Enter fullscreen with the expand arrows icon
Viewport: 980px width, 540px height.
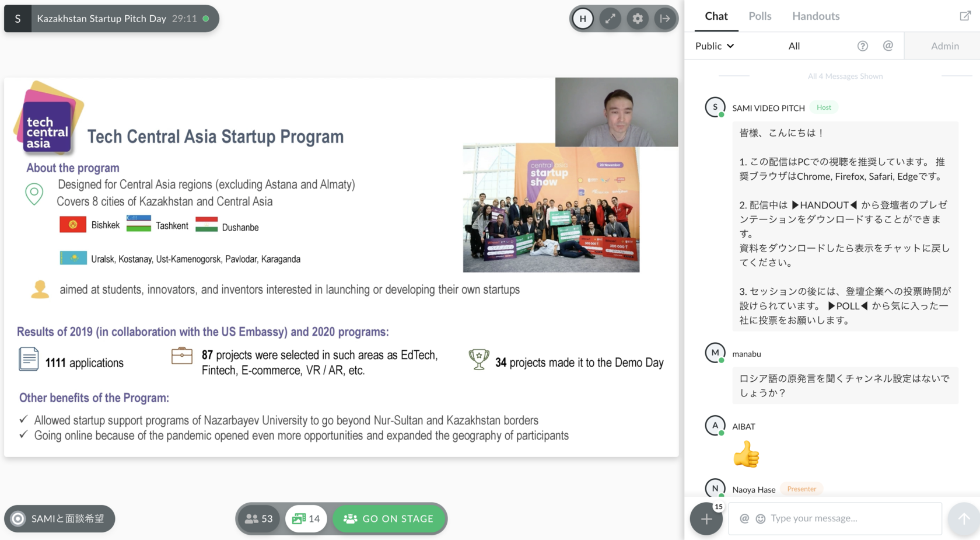610,19
